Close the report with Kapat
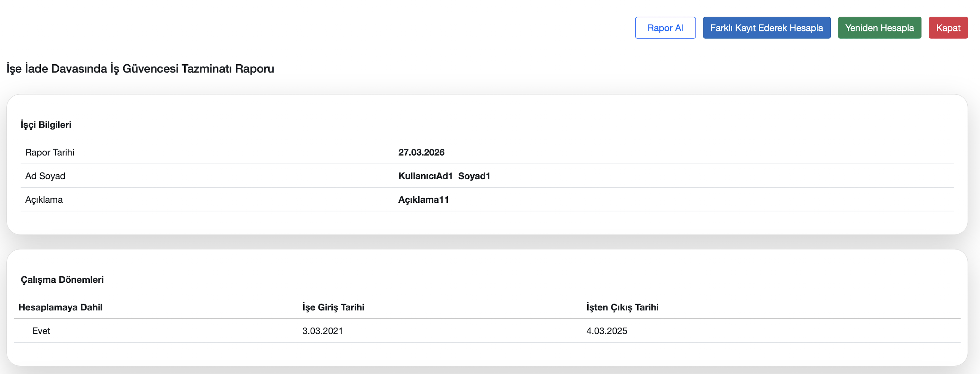Image resolution: width=980 pixels, height=374 pixels. (947, 28)
